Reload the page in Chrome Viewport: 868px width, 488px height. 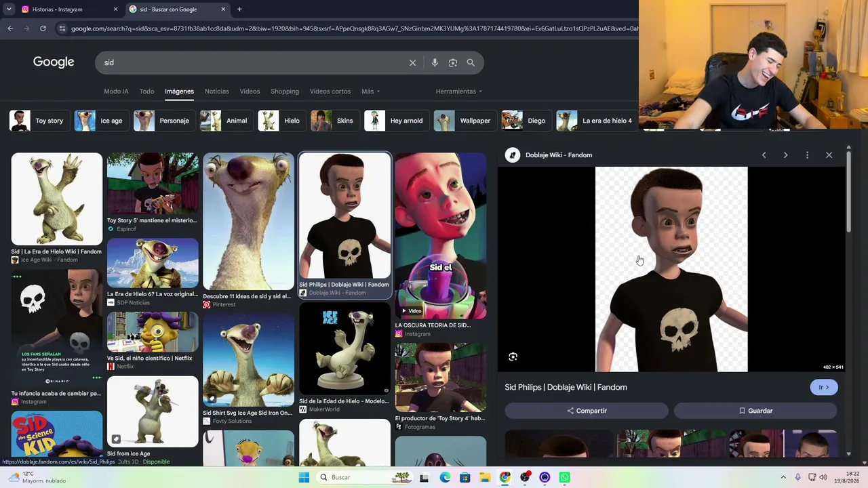point(43,28)
